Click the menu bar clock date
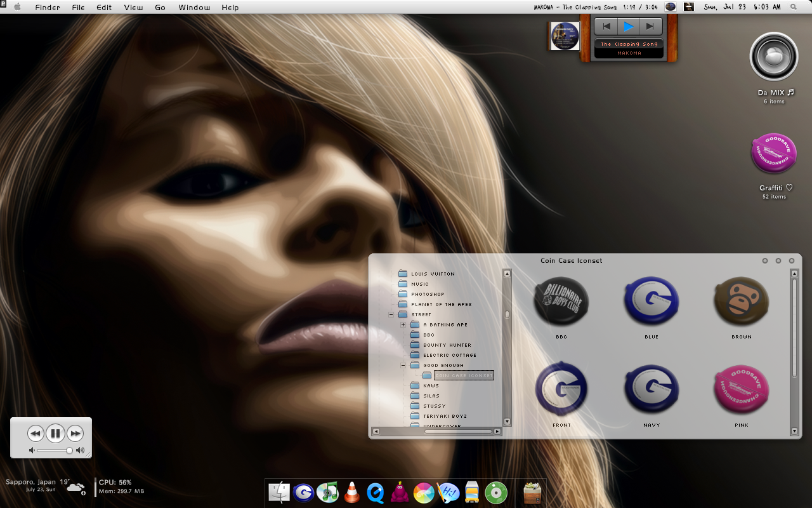Image resolution: width=812 pixels, height=508 pixels. pyautogui.click(x=742, y=7)
